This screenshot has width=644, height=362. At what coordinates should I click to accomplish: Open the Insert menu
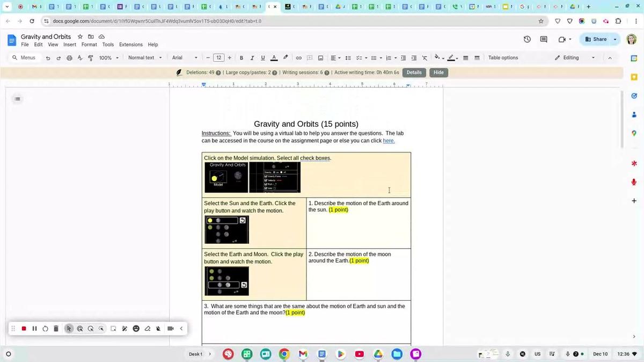pyautogui.click(x=70, y=45)
